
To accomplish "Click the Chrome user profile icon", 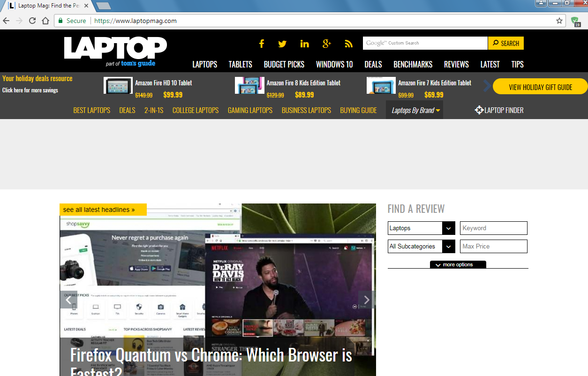I will pos(541,3).
